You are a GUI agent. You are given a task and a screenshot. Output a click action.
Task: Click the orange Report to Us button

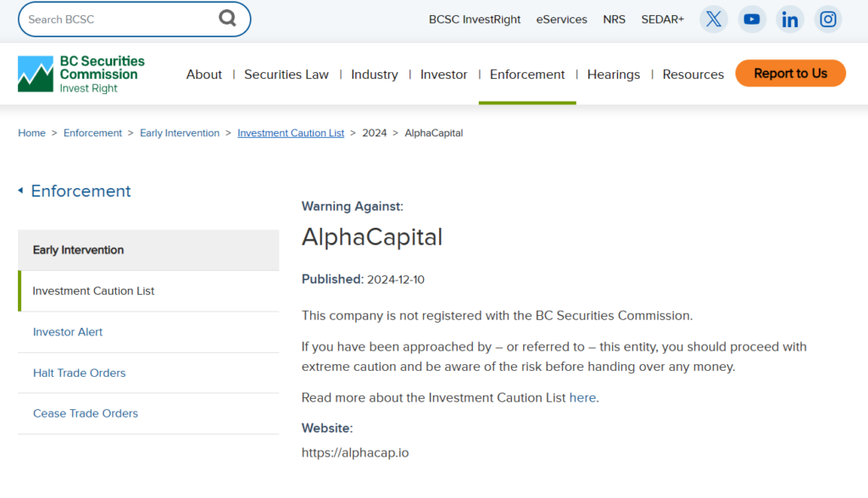(x=791, y=73)
